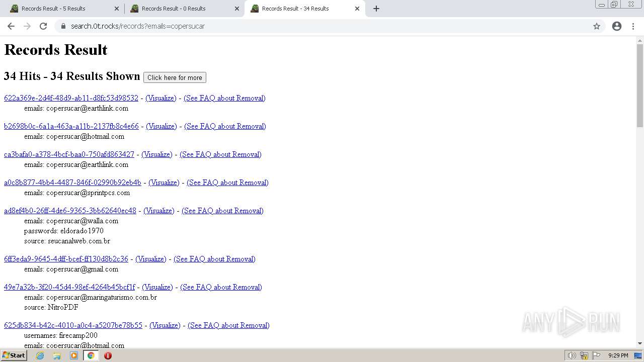This screenshot has height=362, width=644.
Task: Open record 625db834-b42c-4010-a0c4-a5207be78b55
Action: click(73, 325)
